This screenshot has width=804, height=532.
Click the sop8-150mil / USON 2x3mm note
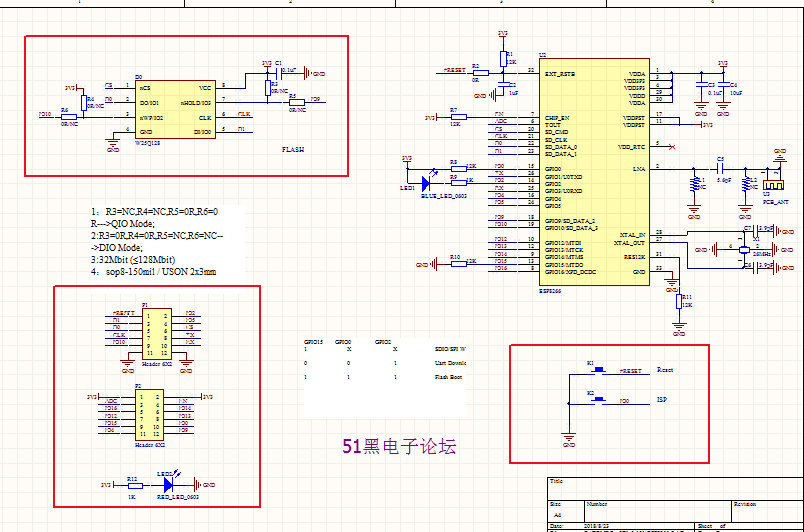[153, 272]
